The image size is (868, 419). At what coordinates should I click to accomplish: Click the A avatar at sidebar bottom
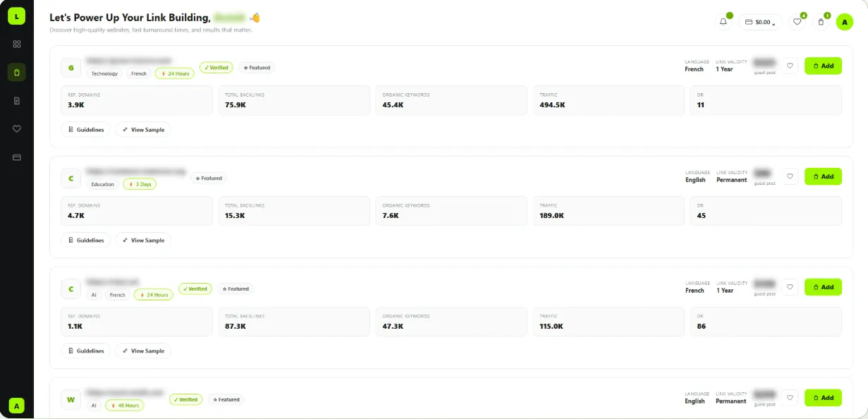17,406
